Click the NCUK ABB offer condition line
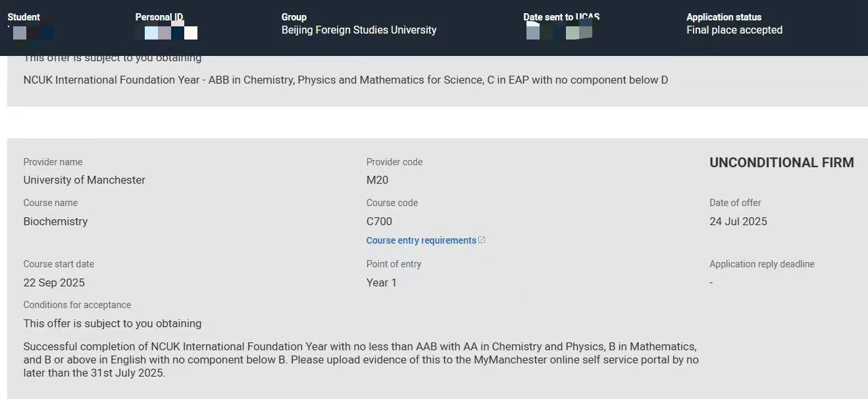868x399 pixels. 345,80
